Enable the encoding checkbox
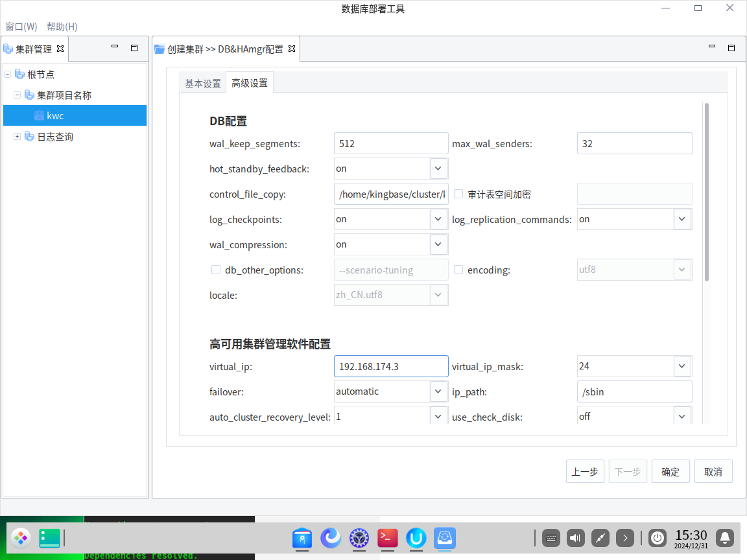The width and height of the screenshot is (747, 560). tap(458, 270)
